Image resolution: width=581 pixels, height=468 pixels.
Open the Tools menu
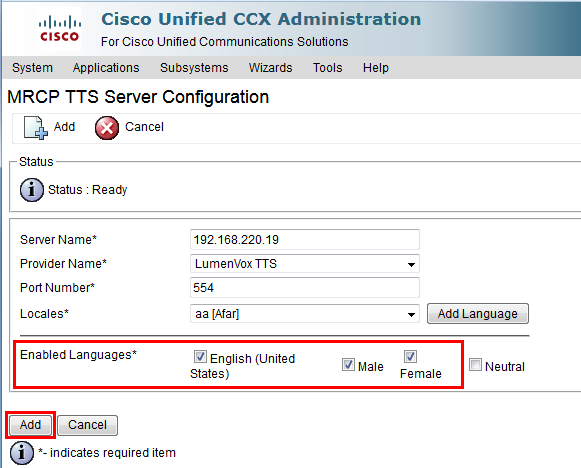328,68
